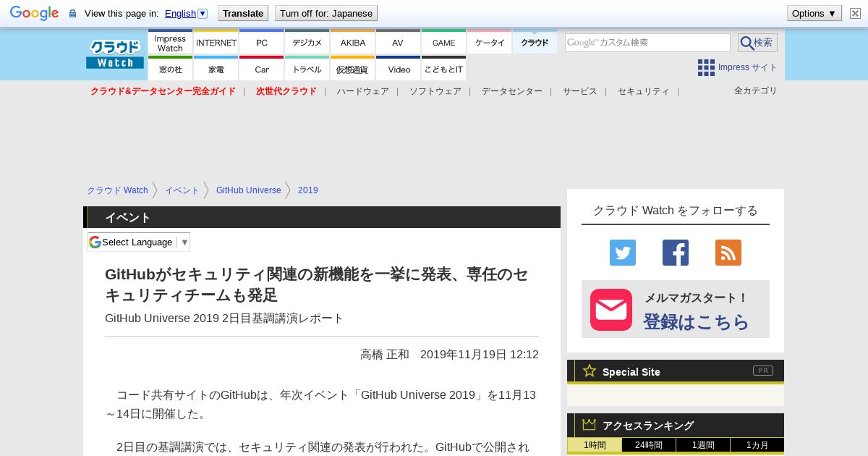Open the セキュリティ category
The image size is (868, 456).
[x=644, y=91]
